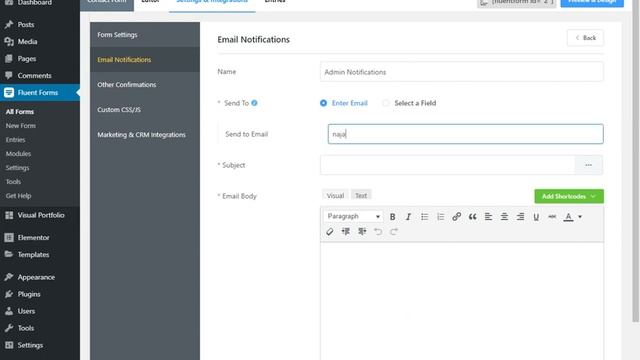This screenshot has width=640, height=360.
Task: Switch editor to Visual tab
Action: (x=335, y=196)
